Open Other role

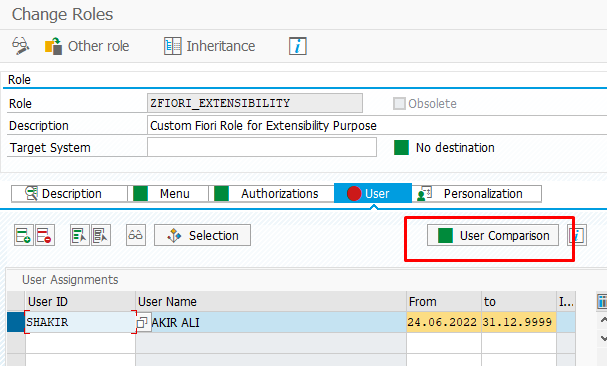click(87, 46)
